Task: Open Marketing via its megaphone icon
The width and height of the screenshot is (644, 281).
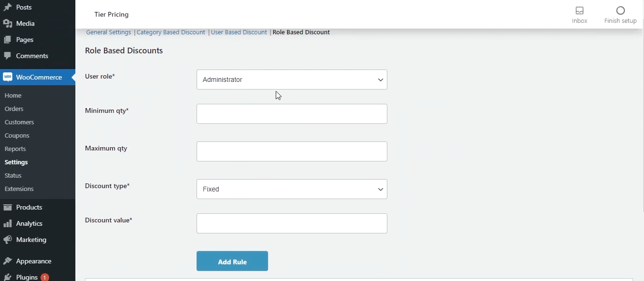Action: (8, 240)
